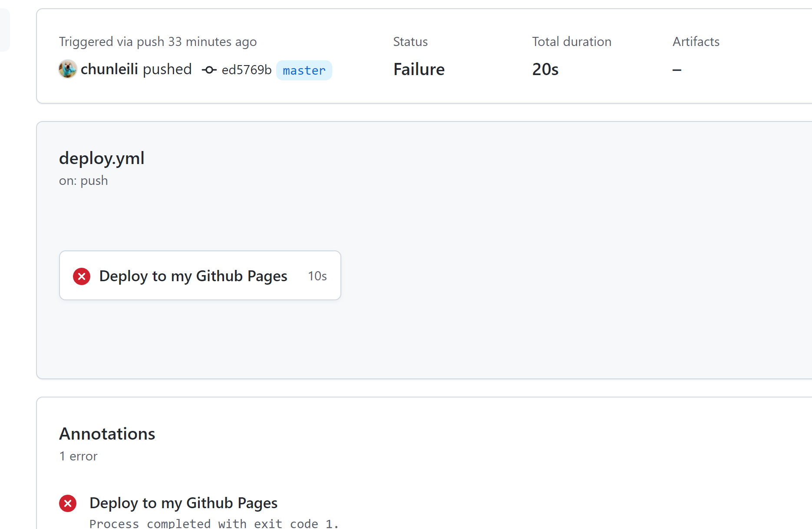The height and width of the screenshot is (529, 812).
Task: Collapse the Annotations section
Action: pyautogui.click(x=107, y=434)
